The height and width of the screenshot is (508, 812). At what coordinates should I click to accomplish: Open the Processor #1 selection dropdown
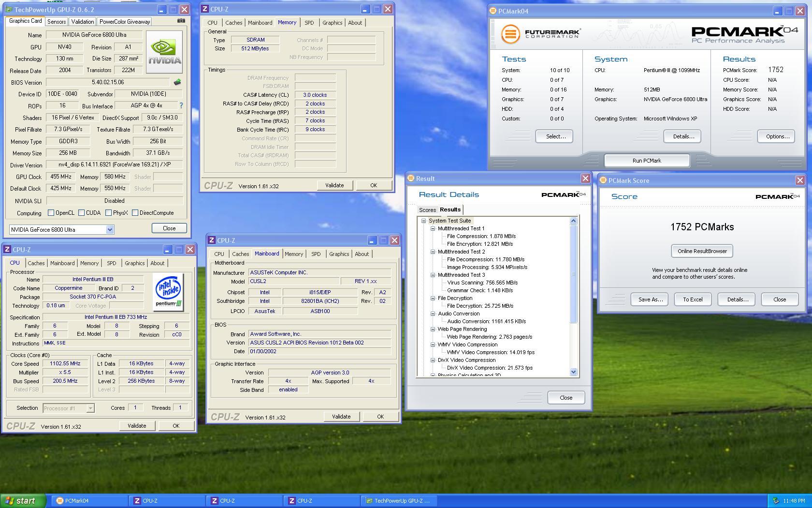[x=90, y=408]
